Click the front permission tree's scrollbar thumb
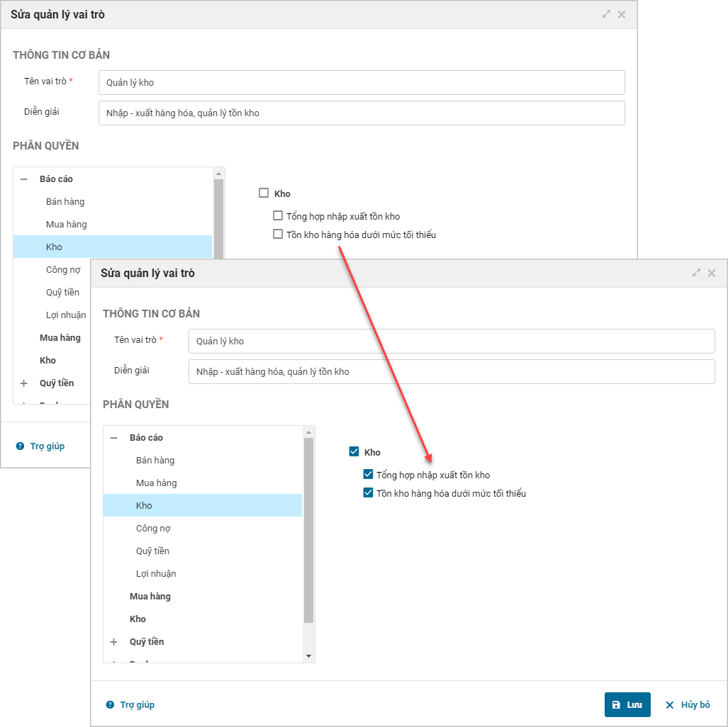 pos(308,530)
